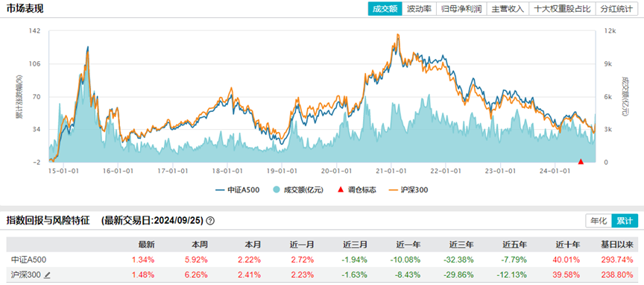Viewport: 644px width, 285px height.
Task: Click the 39.58% ten-year cell
Action: pos(567,275)
